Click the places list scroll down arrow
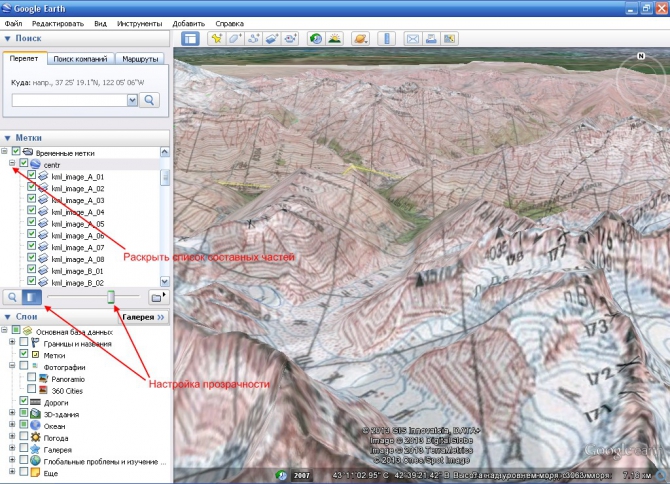This screenshot has width=670, height=484. 165,282
